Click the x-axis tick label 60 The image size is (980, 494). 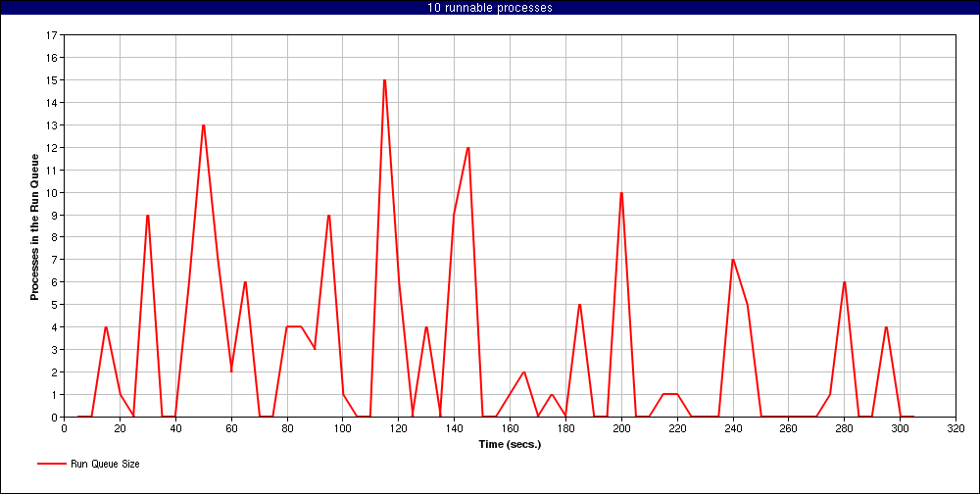tap(231, 429)
